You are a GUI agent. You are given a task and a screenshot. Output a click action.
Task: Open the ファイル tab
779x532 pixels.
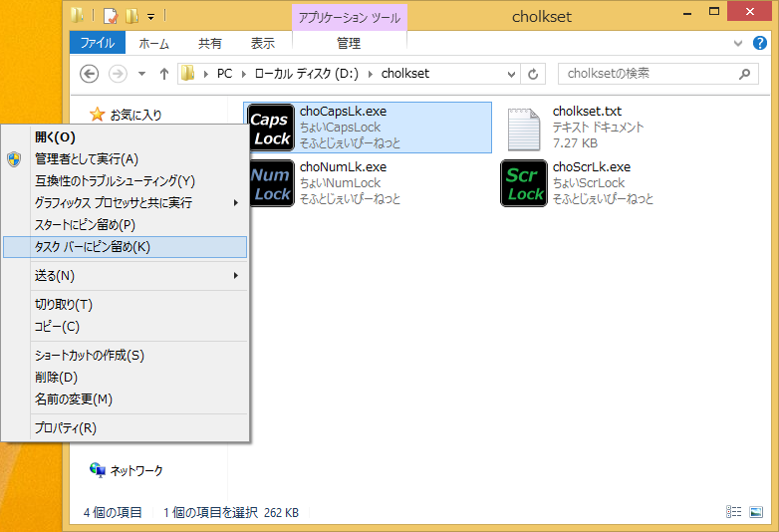point(98,43)
